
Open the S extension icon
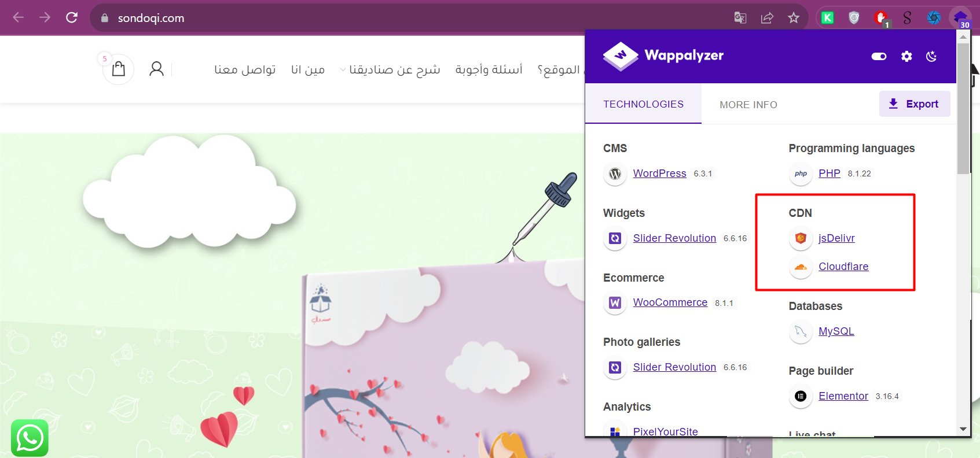click(x=907, y=18)
